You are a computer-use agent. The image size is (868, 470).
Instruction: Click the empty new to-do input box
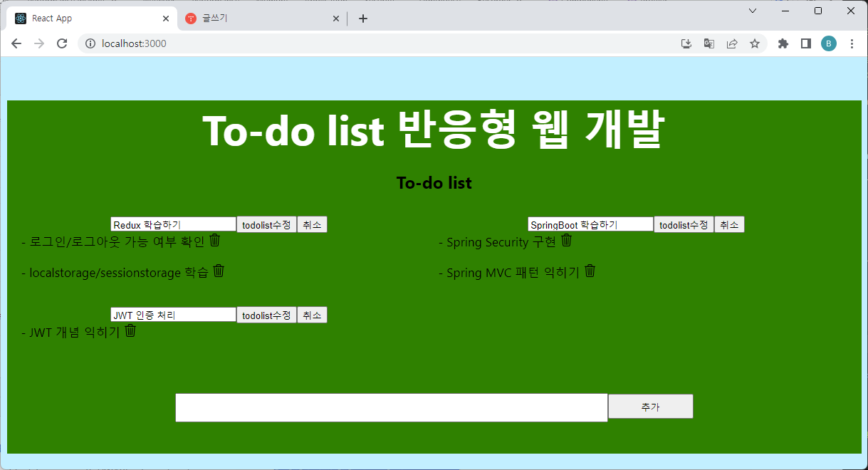pos(392,407)
